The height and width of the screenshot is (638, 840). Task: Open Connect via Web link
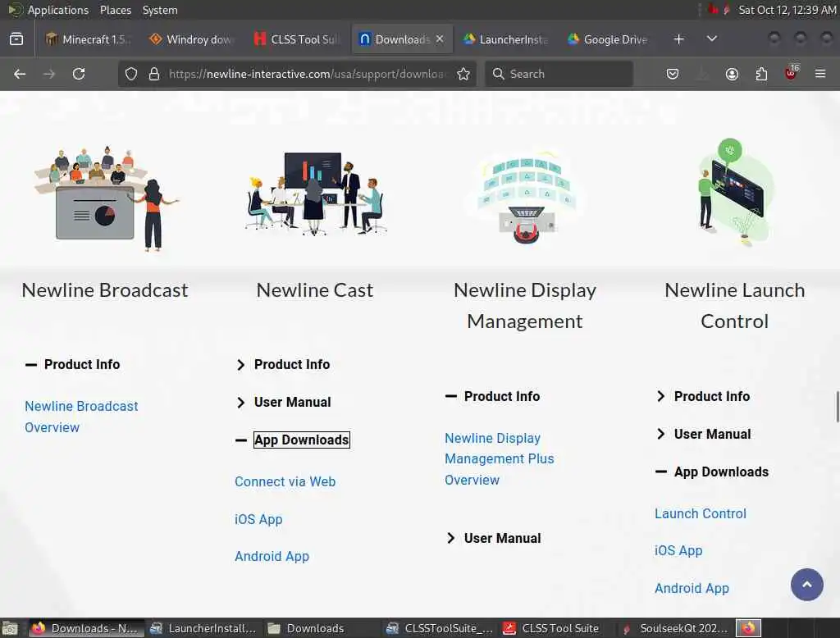[285, 481]
